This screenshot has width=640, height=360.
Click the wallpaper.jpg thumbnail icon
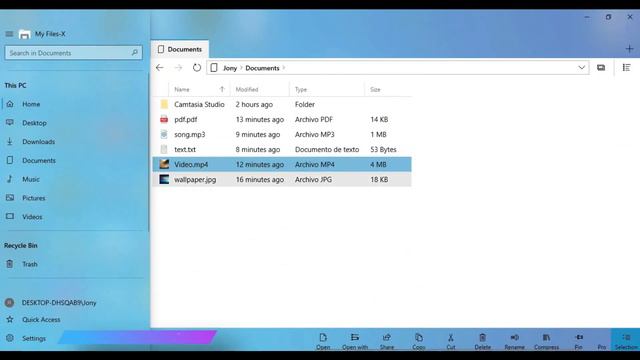pos(164,180)
